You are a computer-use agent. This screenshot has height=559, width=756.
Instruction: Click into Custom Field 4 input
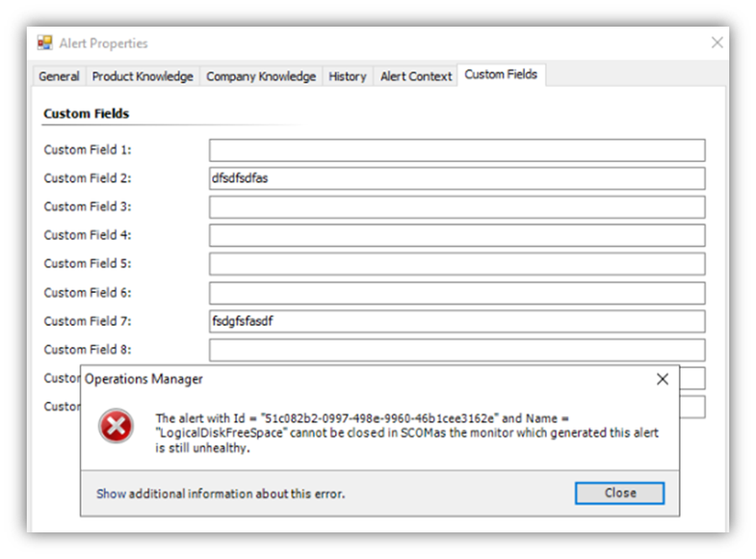click(457, 235)
